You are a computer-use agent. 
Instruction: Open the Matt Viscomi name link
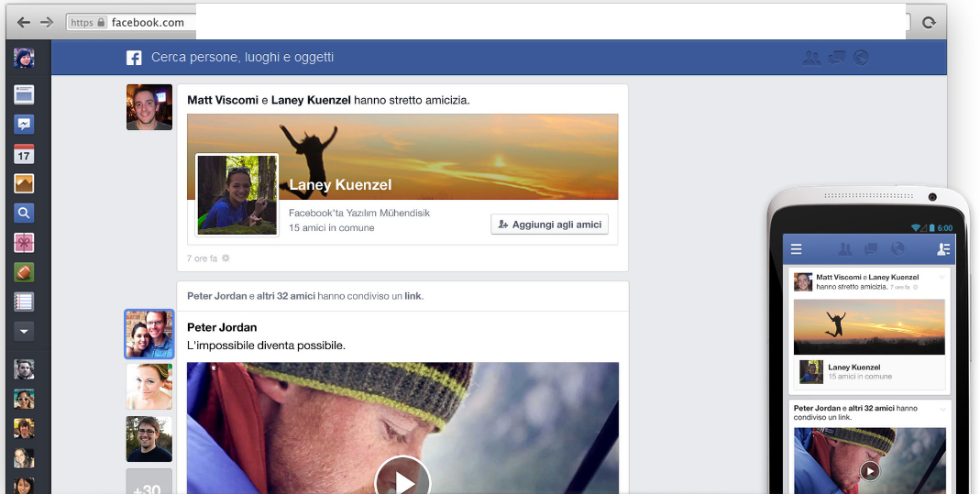coord(223,100)
